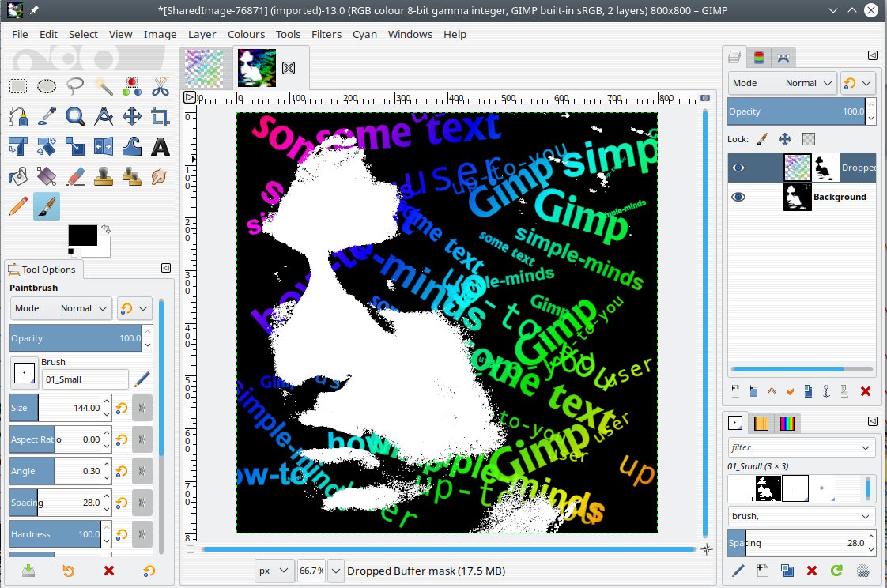
Task: Select the Move tool in the toolbox
Action: click(132, 116)
